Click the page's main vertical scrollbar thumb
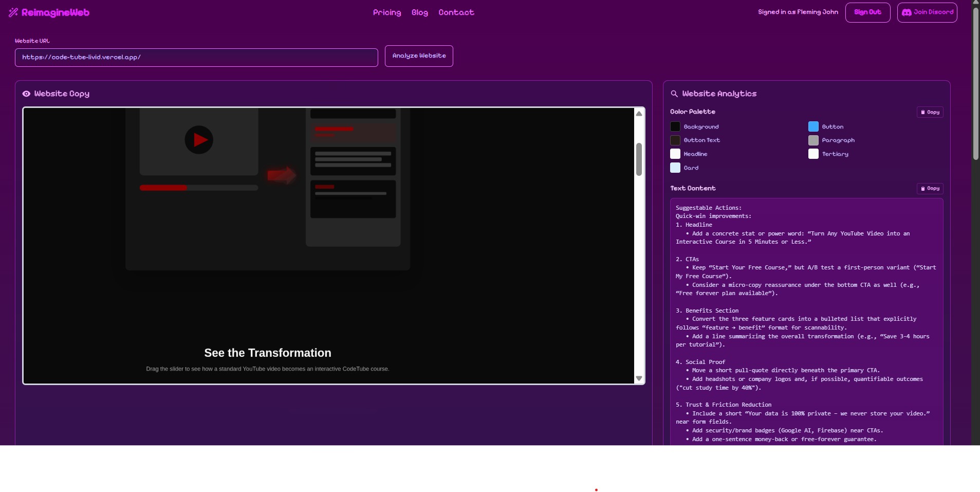 tap(975, 84)
